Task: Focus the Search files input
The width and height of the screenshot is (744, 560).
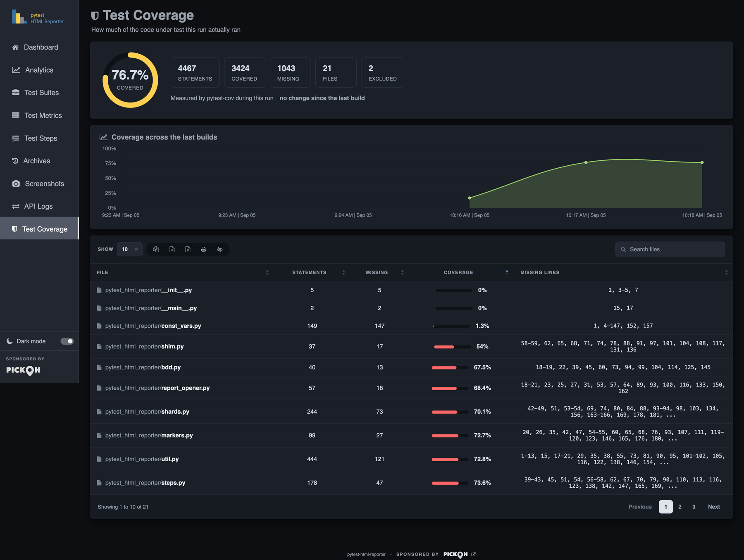Action: coord(670,249)
